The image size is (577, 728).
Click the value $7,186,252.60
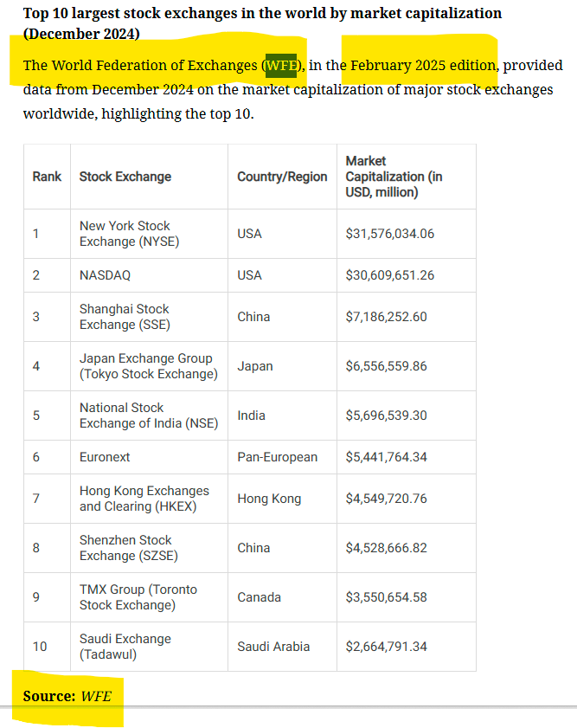[x=386, y=317]
